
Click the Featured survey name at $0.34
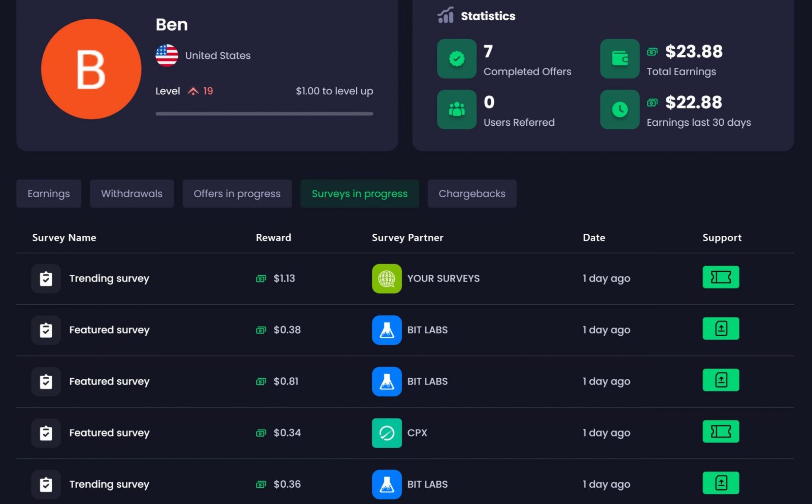pos(109,433)
